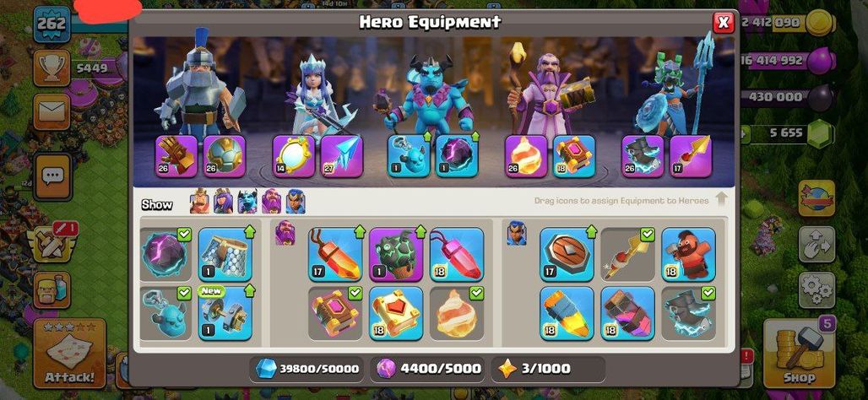
Task: Open the Attack! map button
Action: click(70, 353)
